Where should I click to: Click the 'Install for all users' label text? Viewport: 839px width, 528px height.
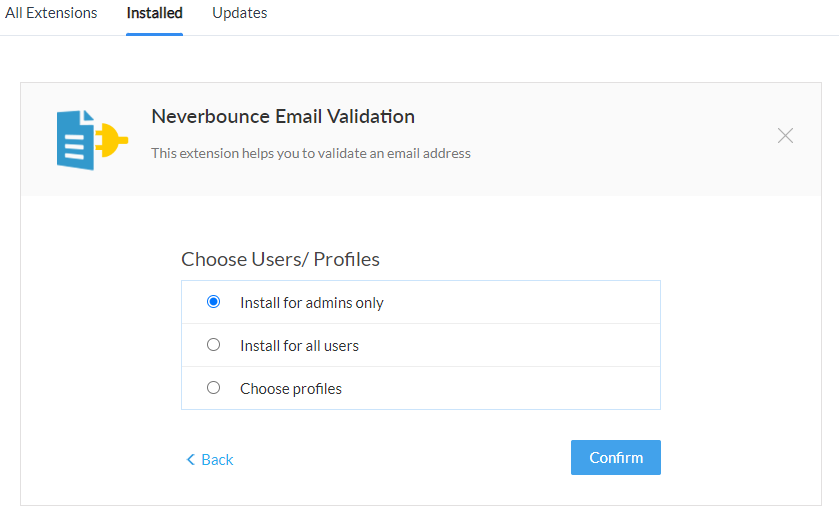tap(299, 346)
